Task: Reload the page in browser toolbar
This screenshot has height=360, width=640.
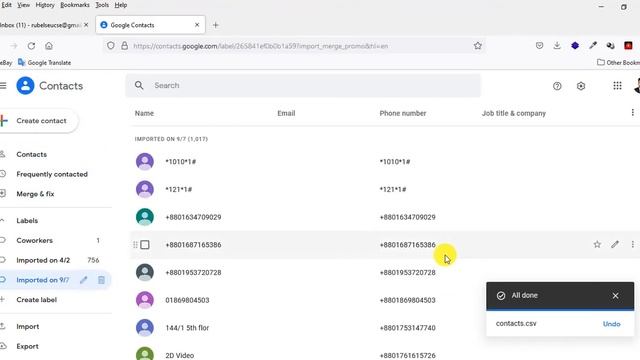Action: pyautogui.click(x=31, y=46)
